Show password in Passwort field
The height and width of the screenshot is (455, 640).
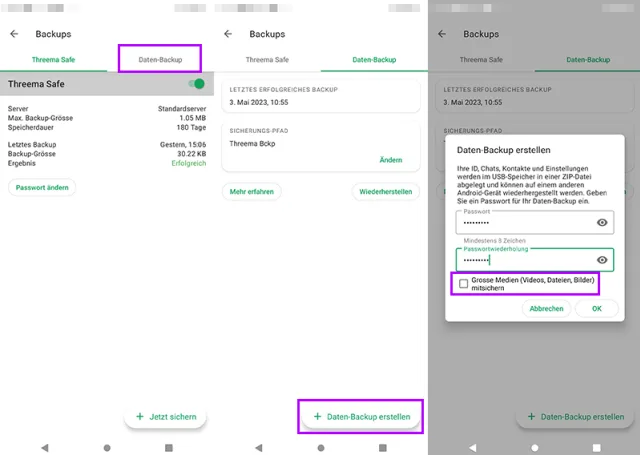602,222
